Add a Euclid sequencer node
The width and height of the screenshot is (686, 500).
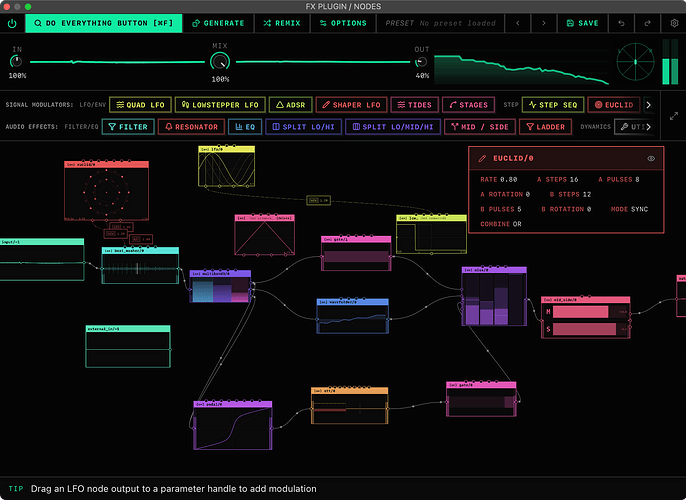(614, 105)
